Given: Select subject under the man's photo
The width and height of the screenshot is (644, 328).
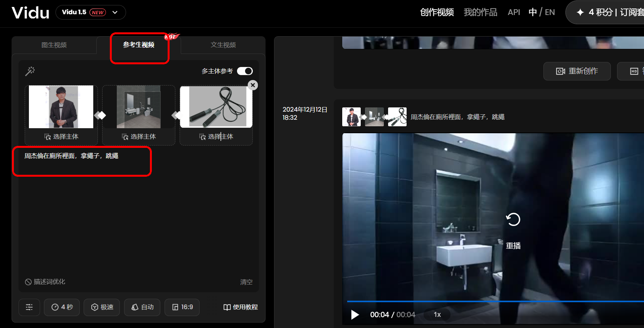Looking at the screenshot, I should pyautogui.click(x=62, y=137).
